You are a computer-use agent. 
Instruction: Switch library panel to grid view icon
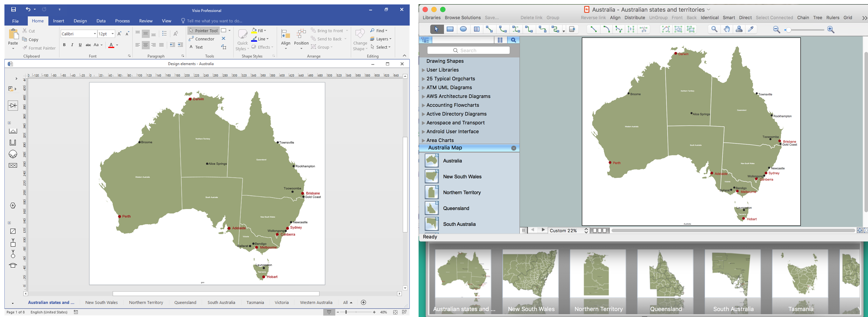[500, 40]
